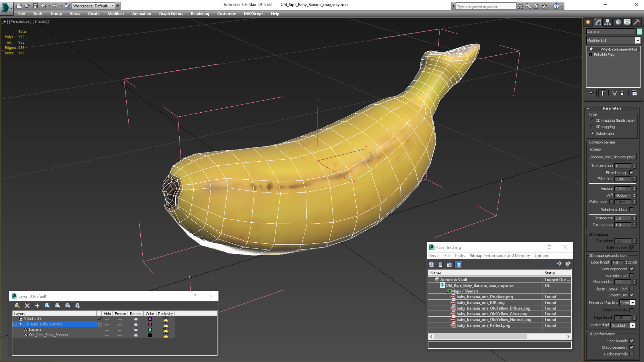Viewport: 644px width, 362px height.
Task: Click the Pin Stack icon
Action: click(x=591, y=93)
